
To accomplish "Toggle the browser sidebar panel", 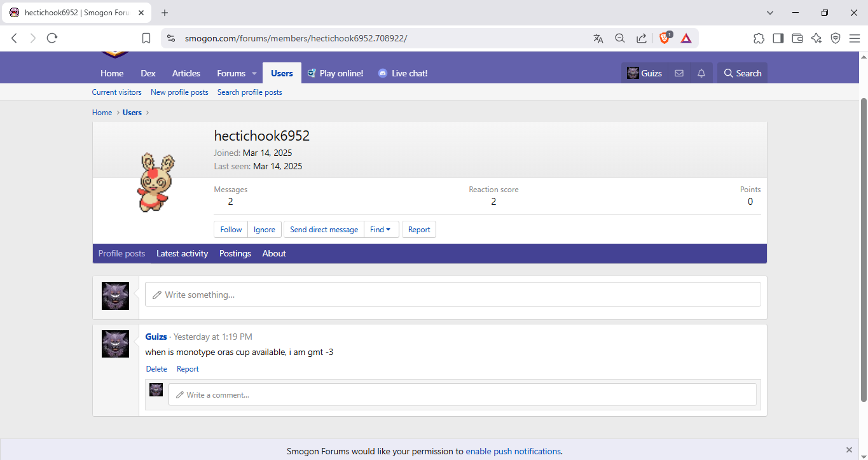I will 778,38.
